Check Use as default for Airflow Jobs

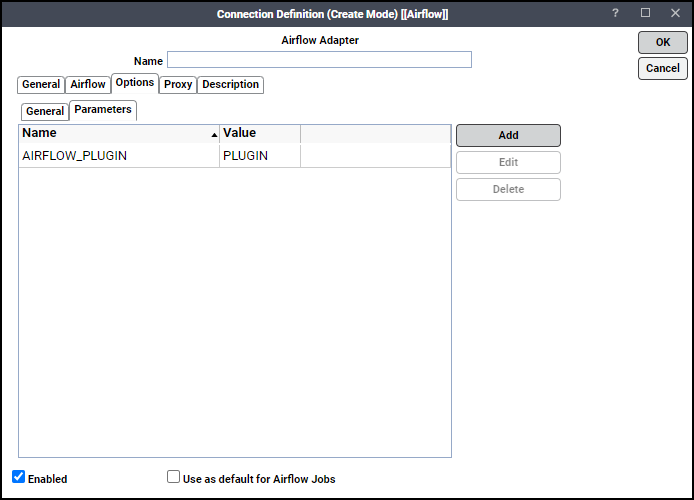click(x=174, y=477)
